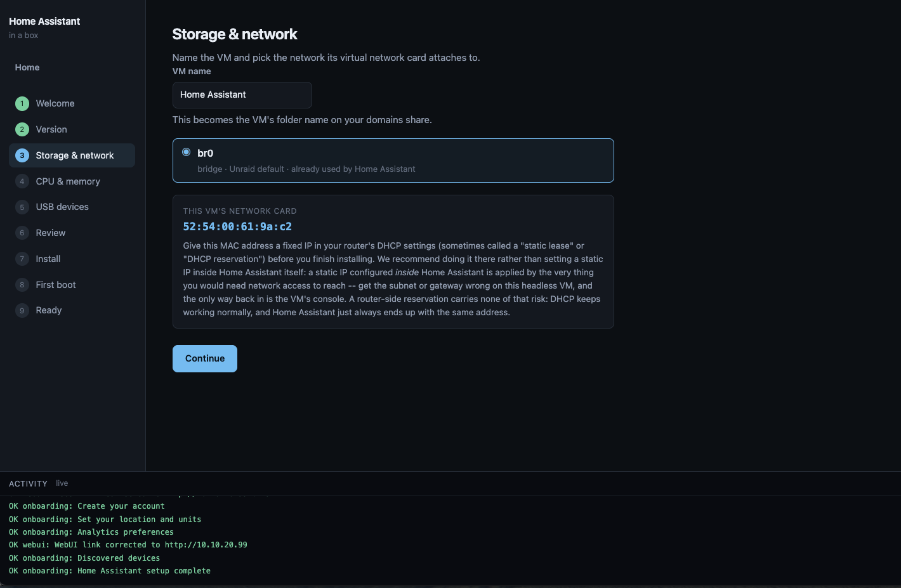Click the VM name field label
Image resolution: width=901 pixels, height=588 pixels.
point(192,71)
